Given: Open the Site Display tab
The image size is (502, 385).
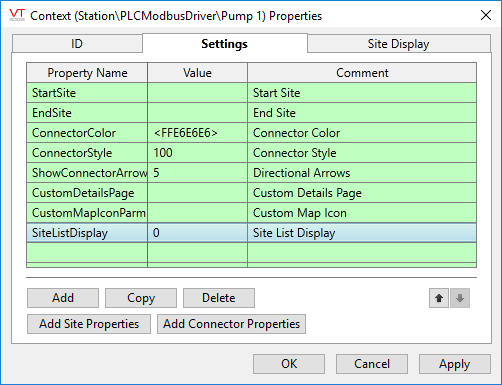Looking at the screenshot, I should click(x=399, y=44).
